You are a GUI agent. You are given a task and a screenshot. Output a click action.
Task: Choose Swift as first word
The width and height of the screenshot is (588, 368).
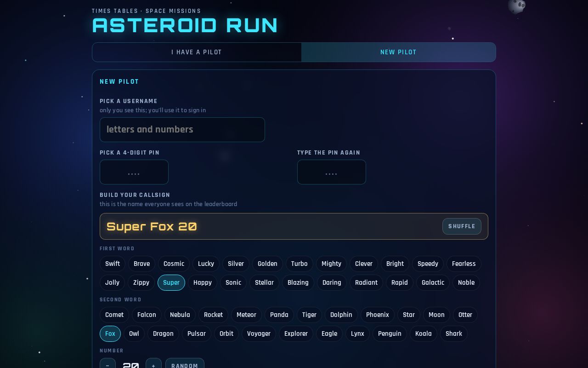click(113, 264)
